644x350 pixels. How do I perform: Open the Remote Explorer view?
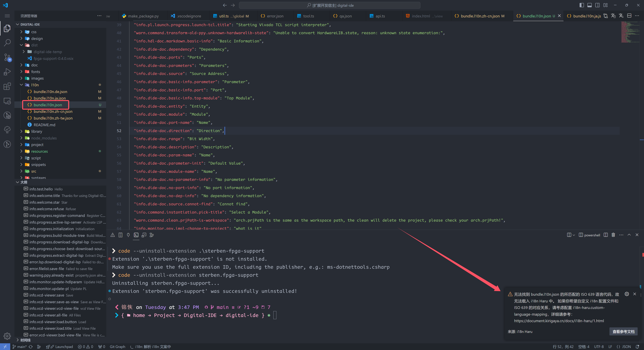(7, 101)
